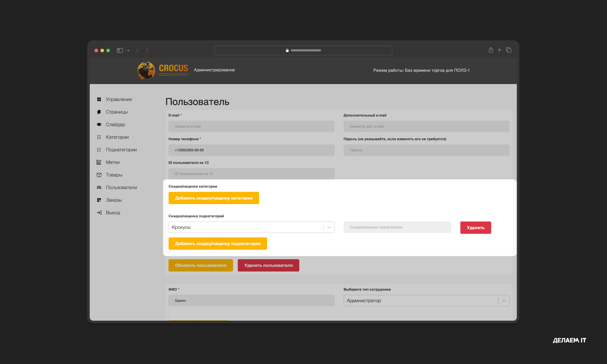Focus the E-mail input field

pos(251,126)
